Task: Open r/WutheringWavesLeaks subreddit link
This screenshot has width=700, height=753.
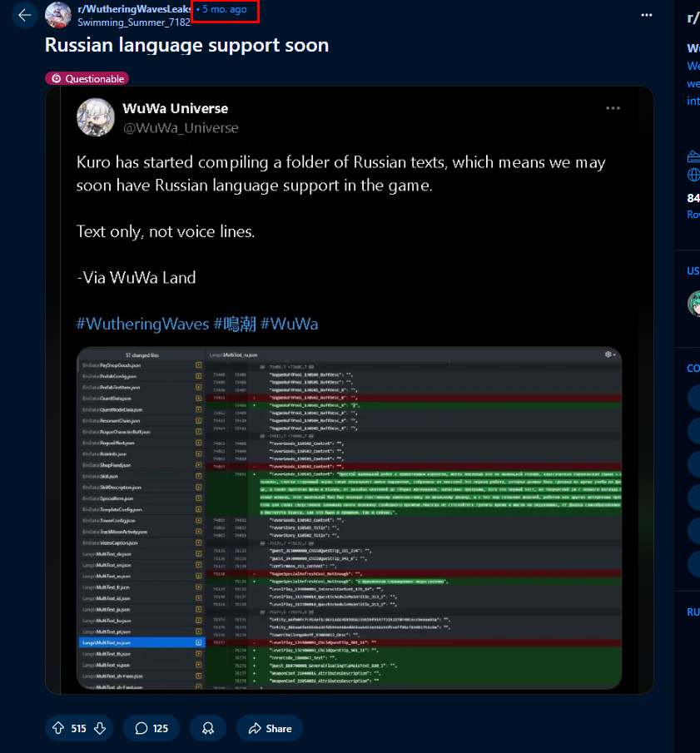Action: pyautogui.click(x=135, y=9)
